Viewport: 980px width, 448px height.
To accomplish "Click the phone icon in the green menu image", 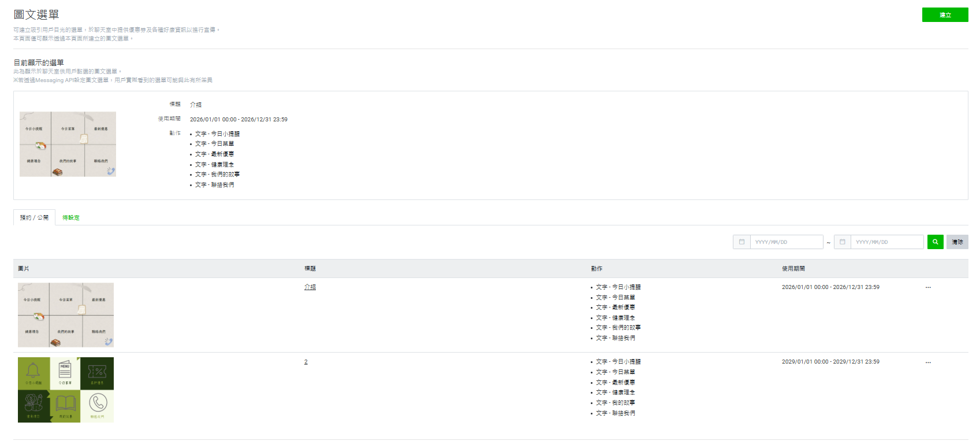I will pyautogui.click(x=98, y=402).
